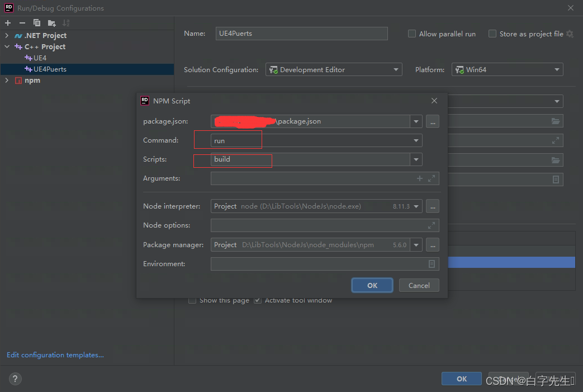Expand the Arguments field editor
583x392 pixels.
(x=432, y=178)
